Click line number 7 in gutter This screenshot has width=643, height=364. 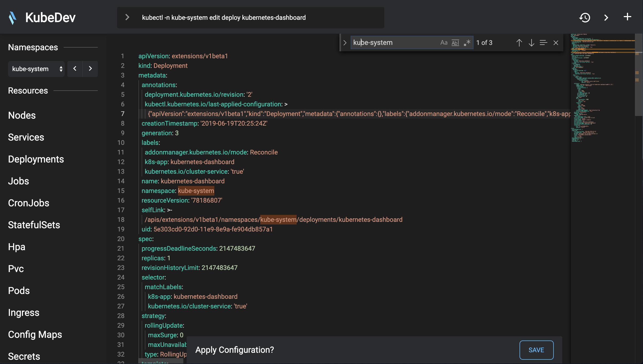point(122,114)
